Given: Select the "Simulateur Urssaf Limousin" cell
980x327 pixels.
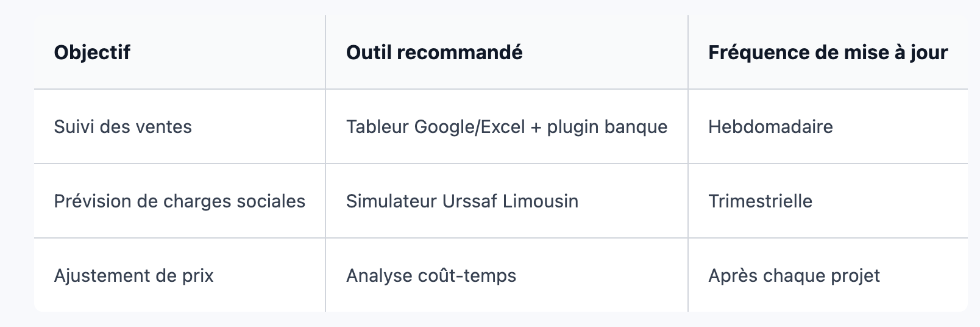Looking at the screenshot, I should (506, 201).
